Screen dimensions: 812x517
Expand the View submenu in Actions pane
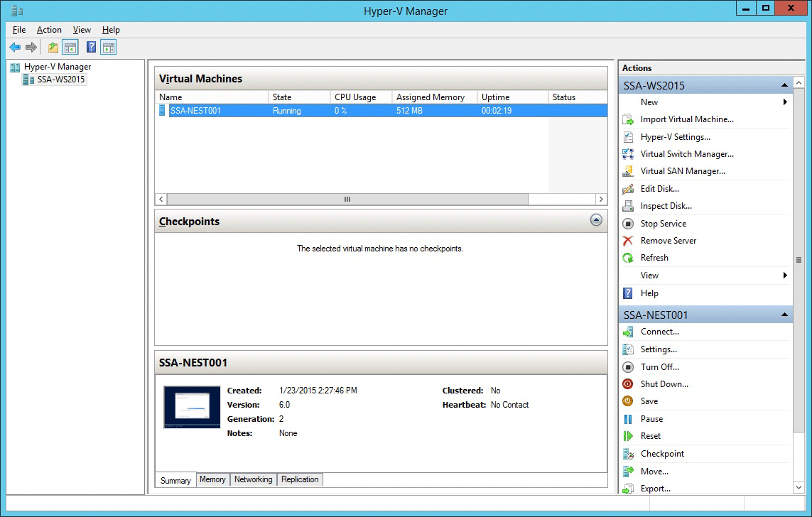point(785,276)
